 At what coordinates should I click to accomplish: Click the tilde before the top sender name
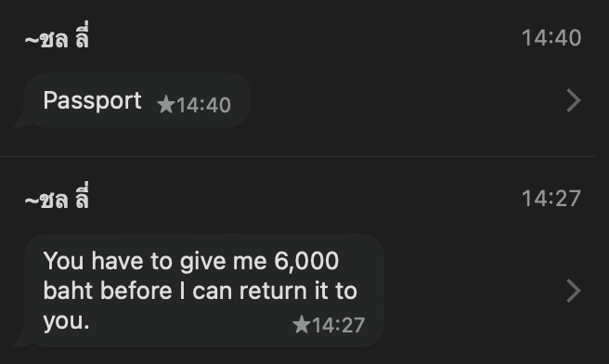pyautogui.click(x=31, y=41)
